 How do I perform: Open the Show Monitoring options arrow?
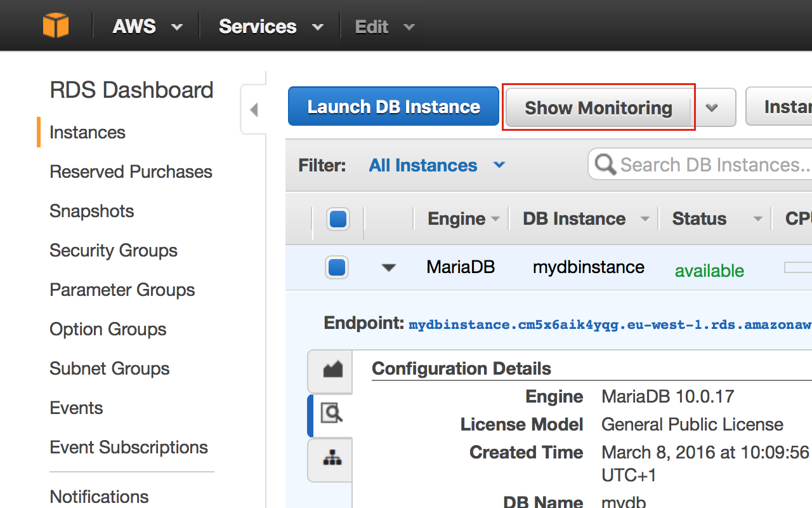click(x=712, y=107)
